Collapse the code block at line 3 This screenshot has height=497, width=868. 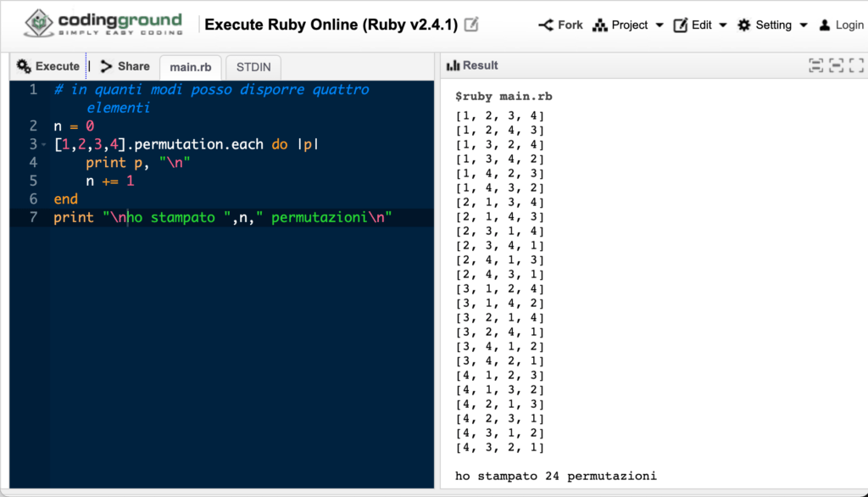tap(44, 145)
